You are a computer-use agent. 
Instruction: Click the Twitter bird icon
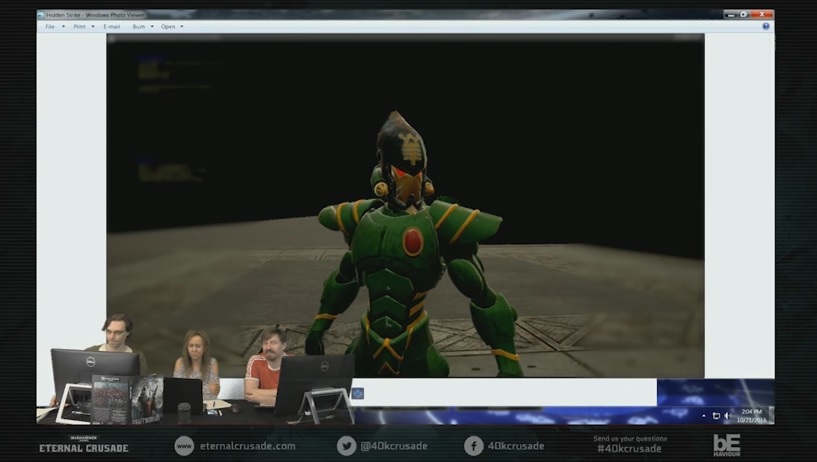[346, 446]
